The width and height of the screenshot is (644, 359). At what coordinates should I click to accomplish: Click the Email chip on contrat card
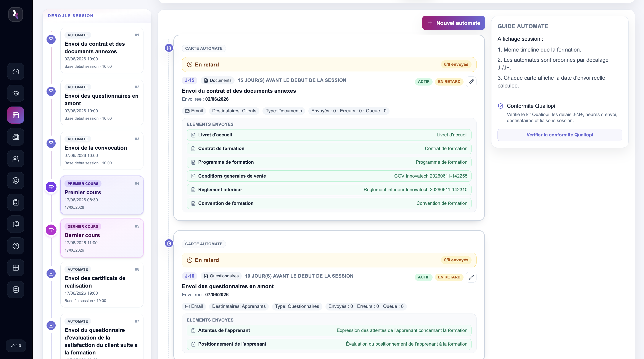coord(194,111)
